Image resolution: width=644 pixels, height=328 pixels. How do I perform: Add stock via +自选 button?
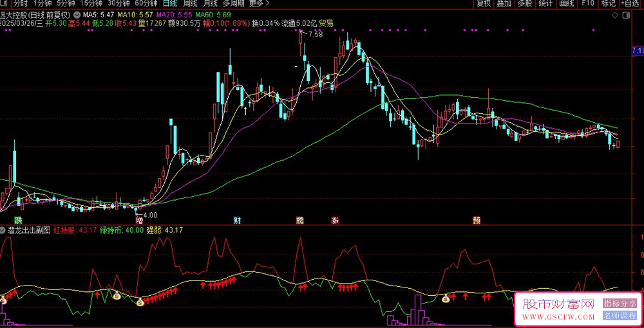(631, 4)
